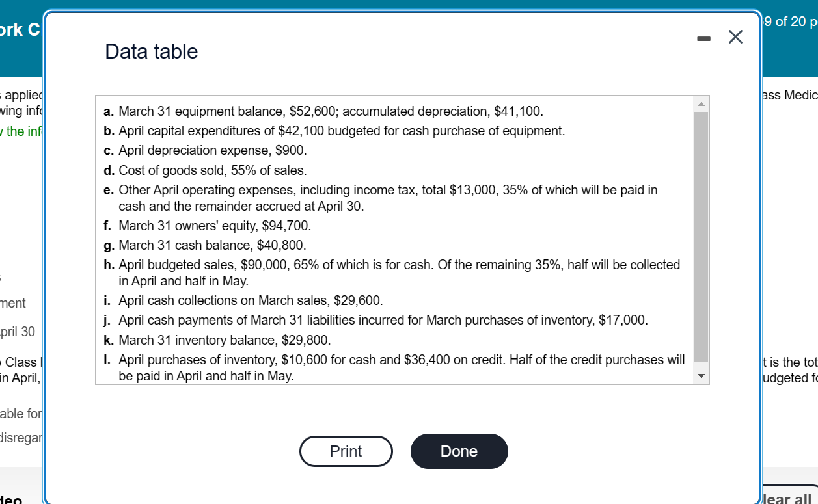Image resolution: width=818 pixels, height=504 pixels.
Task: Click the March 31 owners' equity line
Action: pyautogui.click(x=208, y=226)
